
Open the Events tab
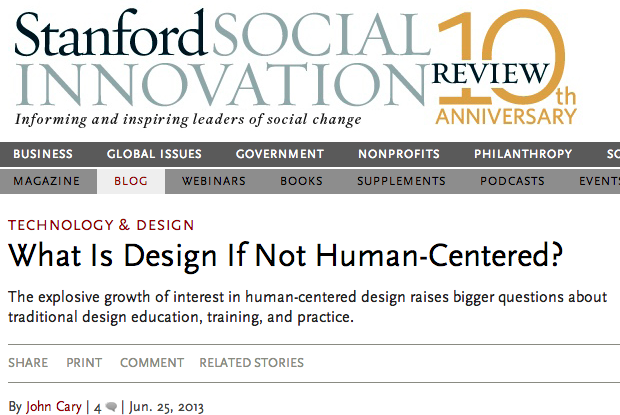(x=599, y=181)
